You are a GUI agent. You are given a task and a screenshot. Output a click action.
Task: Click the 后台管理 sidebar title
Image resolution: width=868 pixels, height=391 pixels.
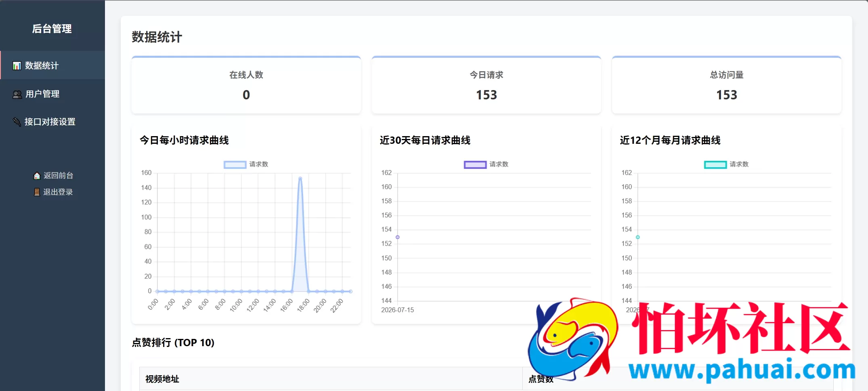coord(52,29)
